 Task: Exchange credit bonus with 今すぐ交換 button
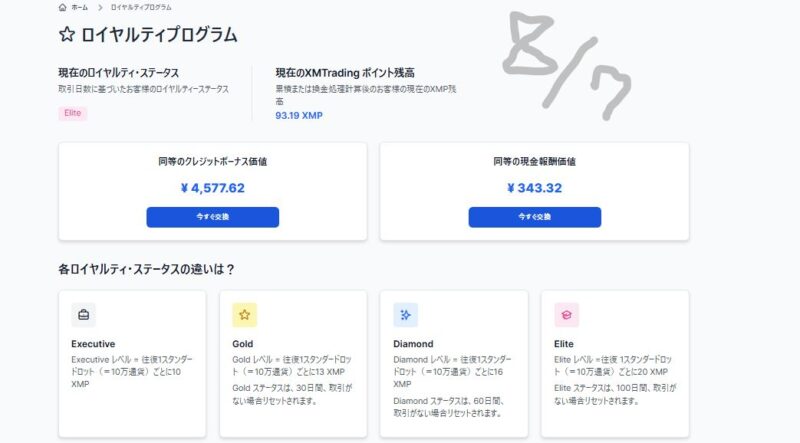point(213,217)
